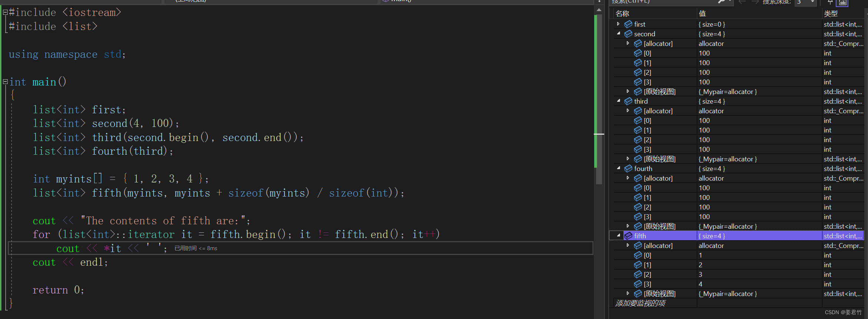Expand 原始视图 under second

click(x=628, y=91)
